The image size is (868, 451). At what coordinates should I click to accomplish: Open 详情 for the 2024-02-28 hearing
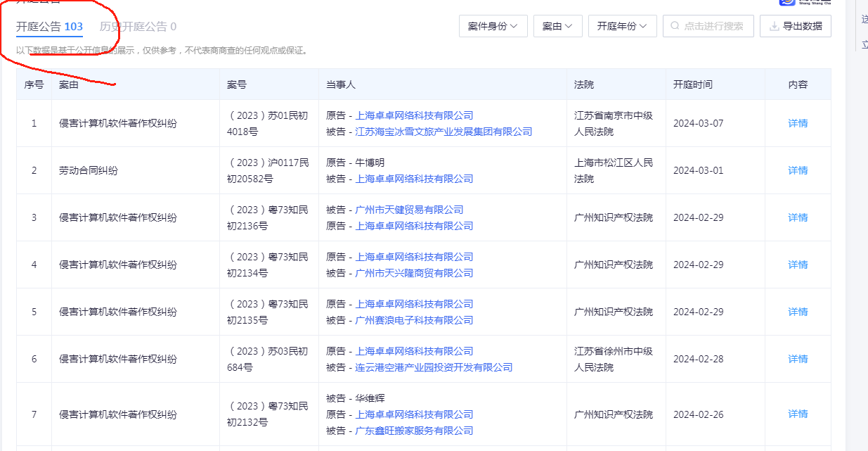point(798,359)
